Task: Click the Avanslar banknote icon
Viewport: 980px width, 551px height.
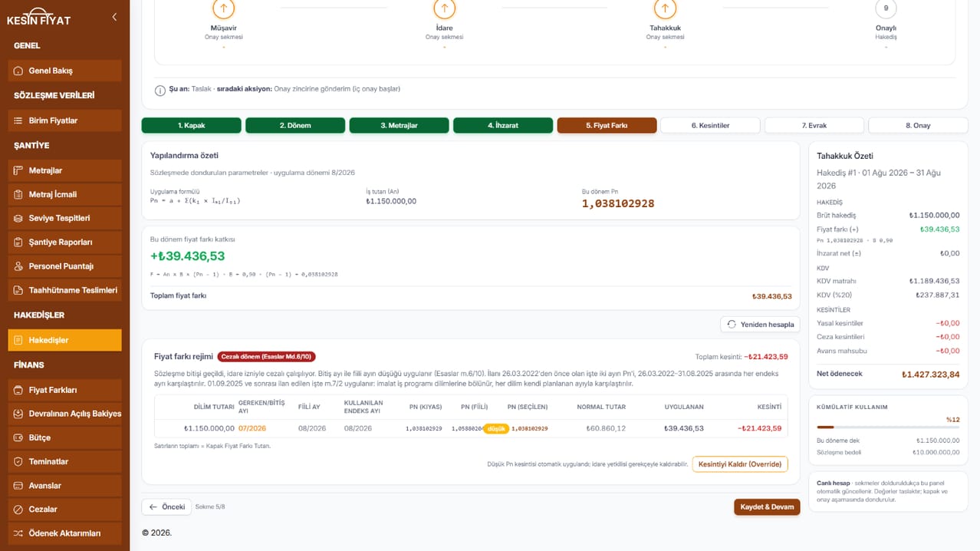Action: (18, 485)
